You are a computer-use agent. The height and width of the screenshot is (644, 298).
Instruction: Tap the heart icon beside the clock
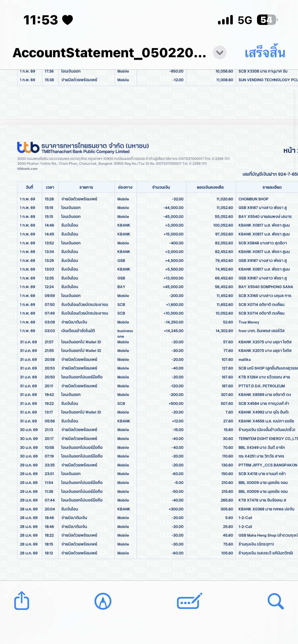[x=67, y=20]
